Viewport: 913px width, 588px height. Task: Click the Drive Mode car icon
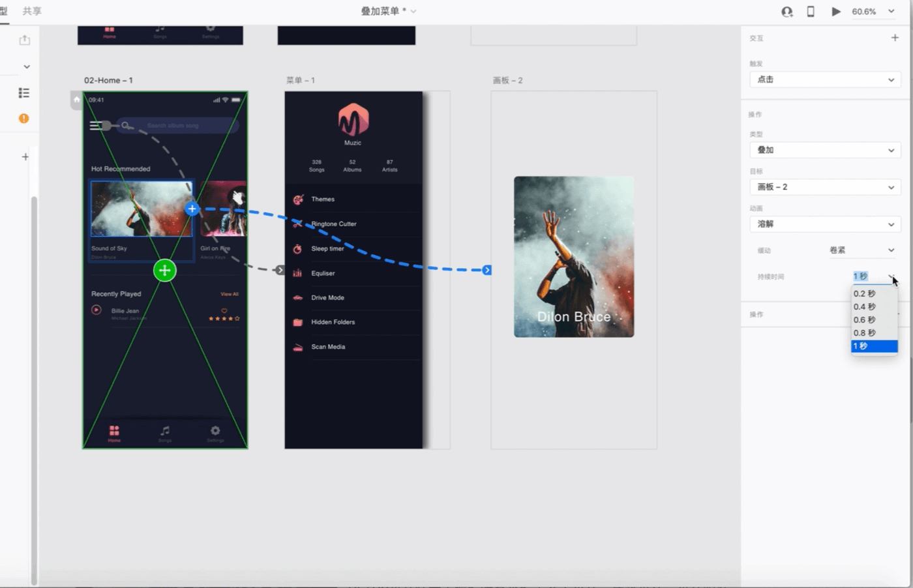[297, 298]
